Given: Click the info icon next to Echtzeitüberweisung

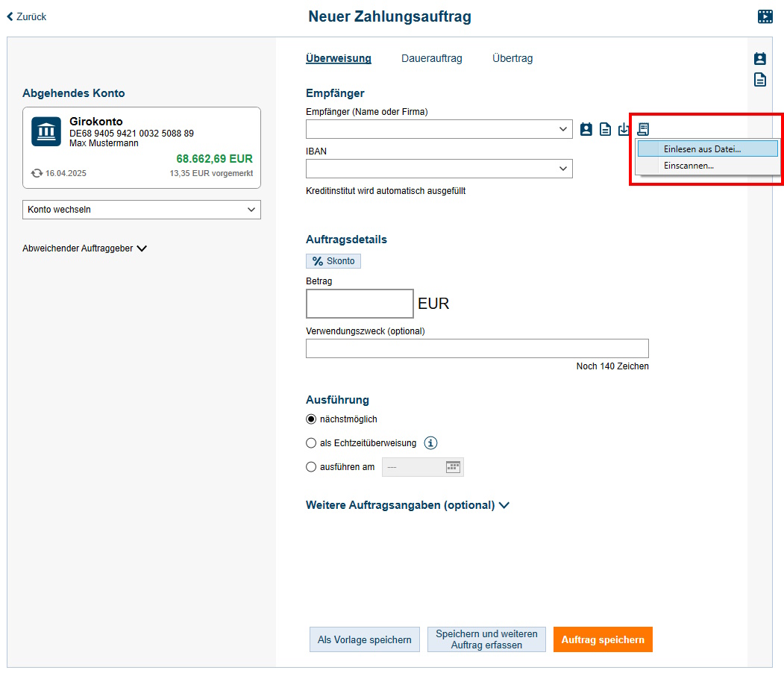Looking at the screenshot, I should pos(430,443).
